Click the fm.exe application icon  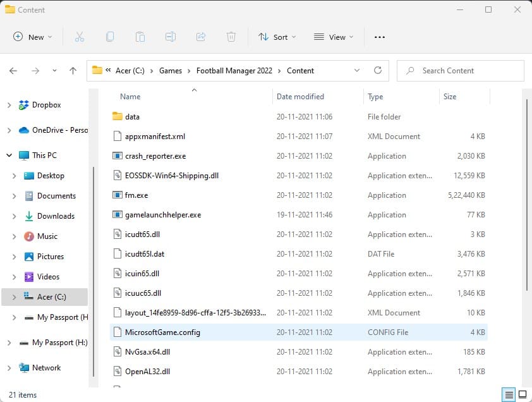point(118,195)
